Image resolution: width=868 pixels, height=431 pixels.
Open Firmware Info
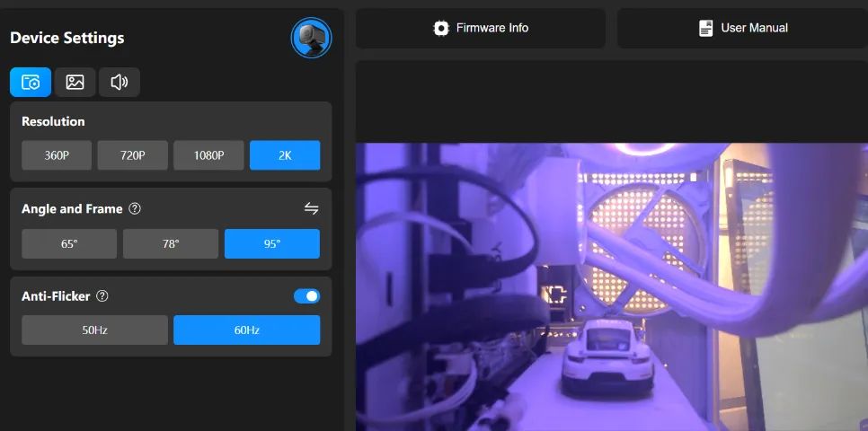coord(481,28)
